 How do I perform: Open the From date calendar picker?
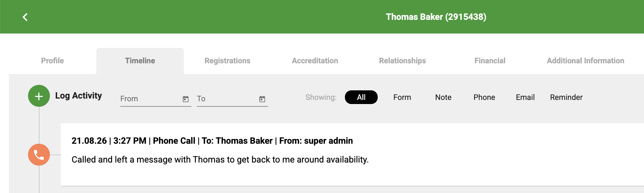coord(186,99)
